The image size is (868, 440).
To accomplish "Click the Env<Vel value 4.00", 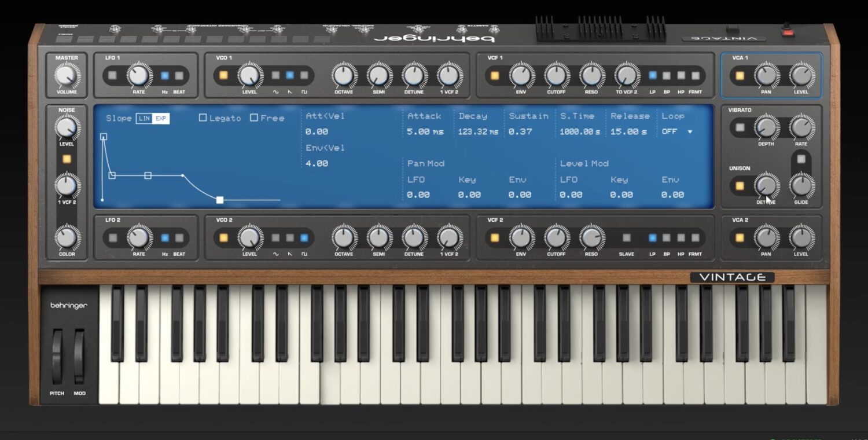I will click(317, 163).
